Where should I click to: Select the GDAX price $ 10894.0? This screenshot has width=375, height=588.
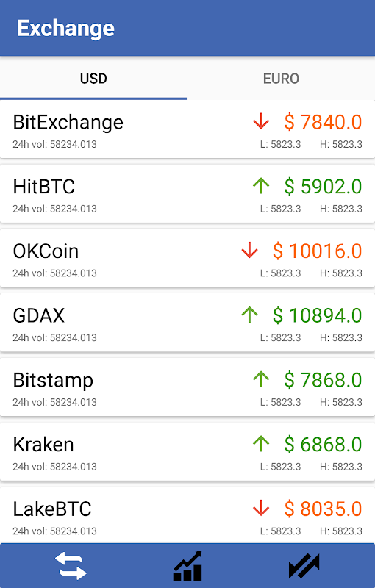tap(317, 315)
